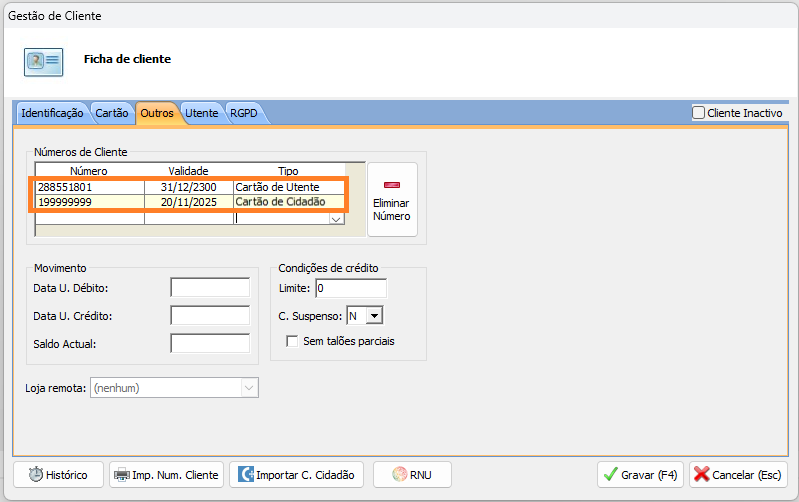Image resolution: width=799 pixels, height=502 pixels.
Task: Click the Ficha de cliente card icon
Action: point(44,60)
